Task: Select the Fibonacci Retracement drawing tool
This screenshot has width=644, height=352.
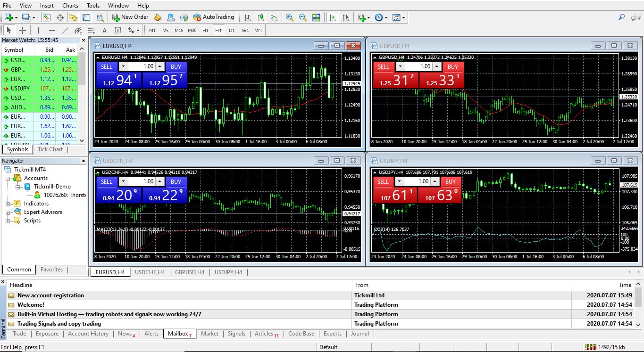Action: click(91, 30)
